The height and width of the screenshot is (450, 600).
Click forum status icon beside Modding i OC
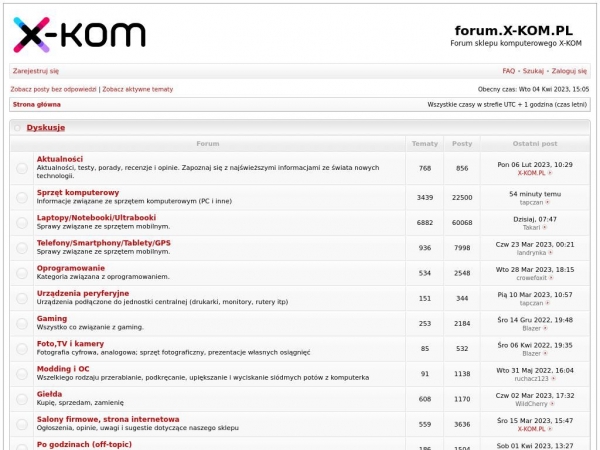point(22,374)
